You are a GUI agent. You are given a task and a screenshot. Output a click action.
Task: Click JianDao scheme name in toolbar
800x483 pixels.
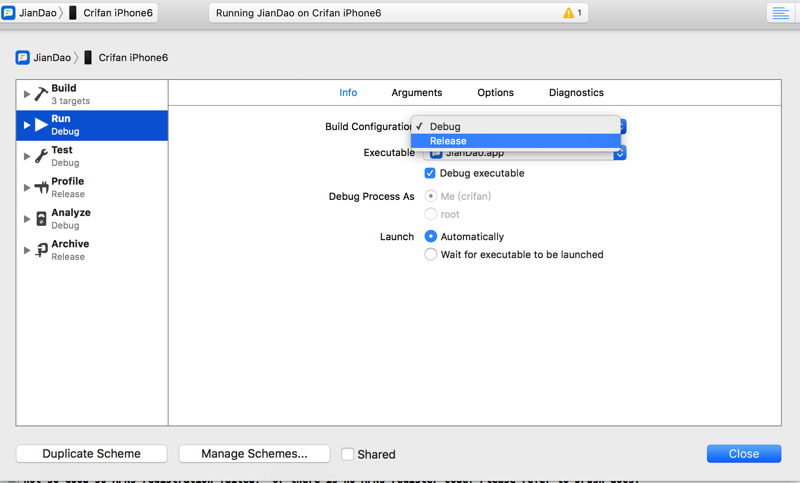[38, 13]
